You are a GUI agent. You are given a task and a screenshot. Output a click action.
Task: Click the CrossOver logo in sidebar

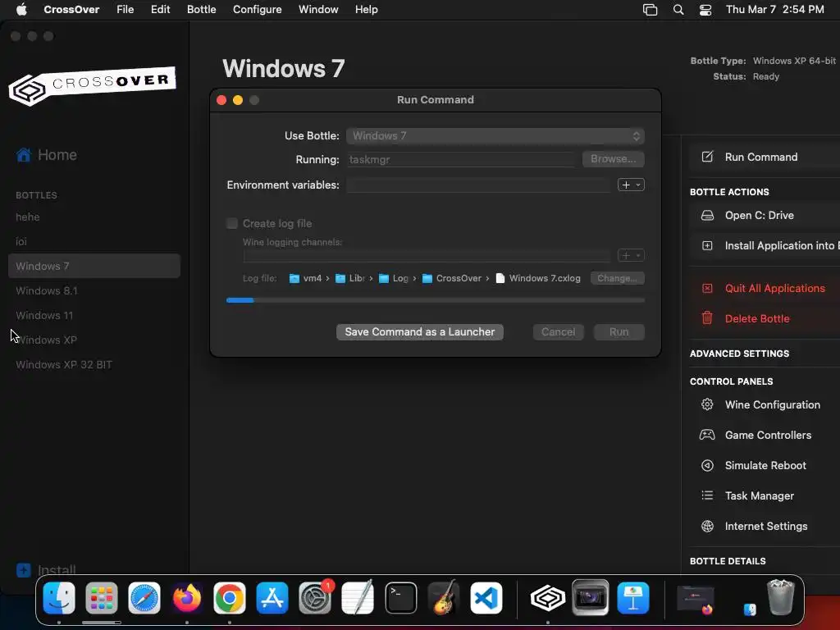tap(92, 85)
